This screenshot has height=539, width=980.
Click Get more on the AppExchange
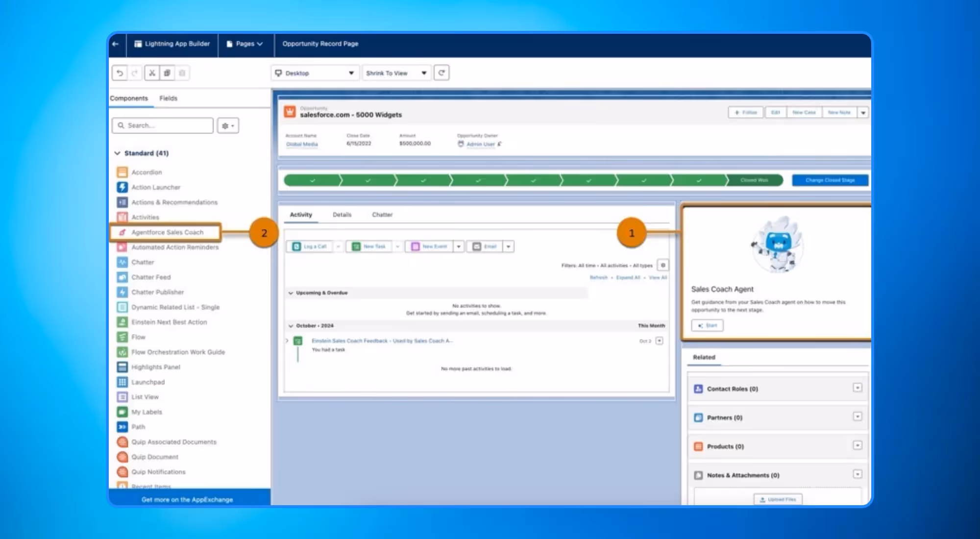(x=187, y=500)
